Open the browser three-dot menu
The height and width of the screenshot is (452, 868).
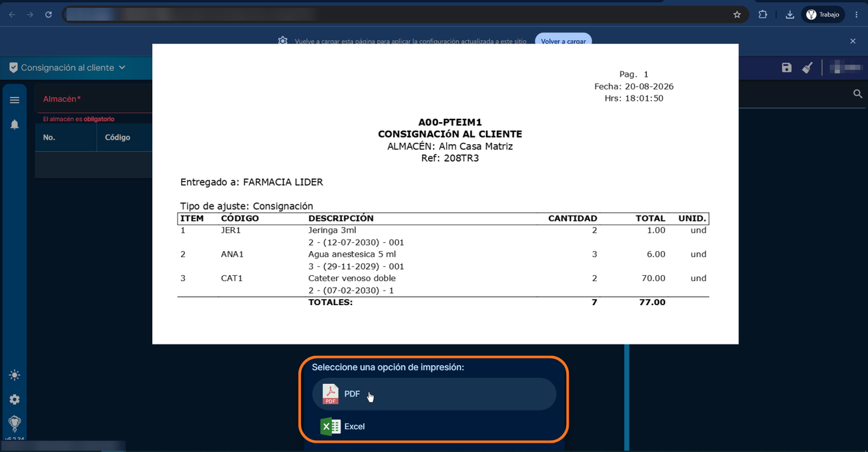856,15
